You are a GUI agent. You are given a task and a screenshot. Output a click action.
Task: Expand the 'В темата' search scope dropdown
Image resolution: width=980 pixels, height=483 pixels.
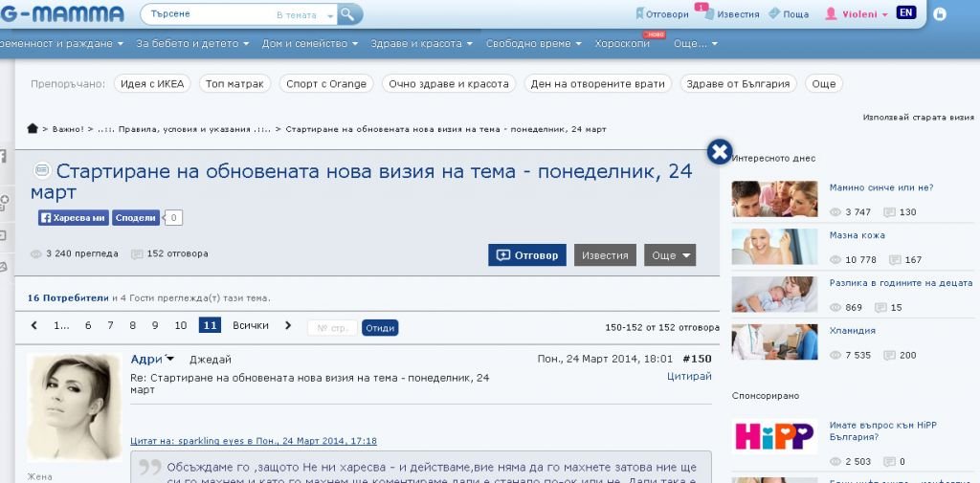330,15
